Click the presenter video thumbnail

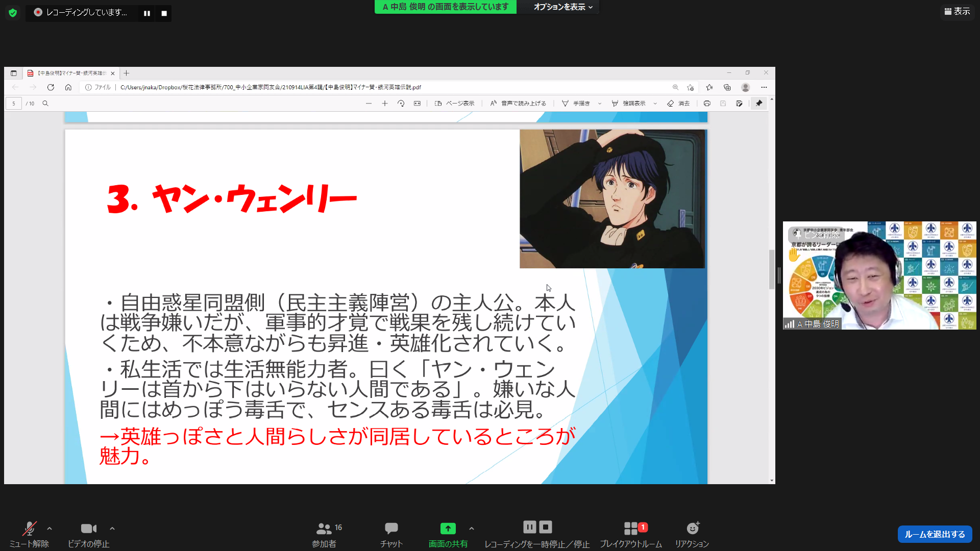tap(879, 275)
